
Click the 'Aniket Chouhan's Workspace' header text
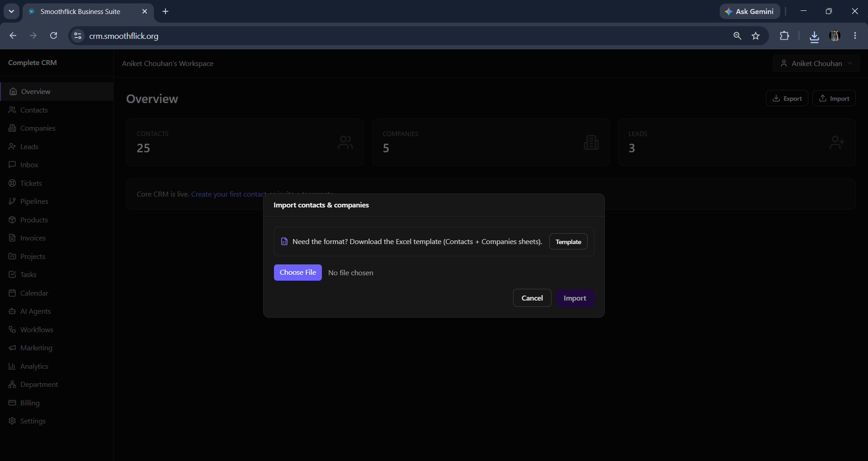pyautogui.click(x=168, y=63)
